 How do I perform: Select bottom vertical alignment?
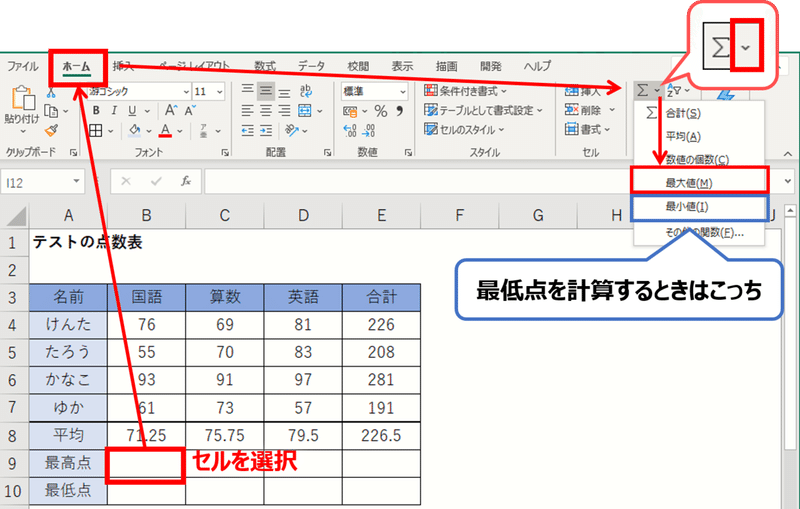pyautogui.click(x=284, y=91)
